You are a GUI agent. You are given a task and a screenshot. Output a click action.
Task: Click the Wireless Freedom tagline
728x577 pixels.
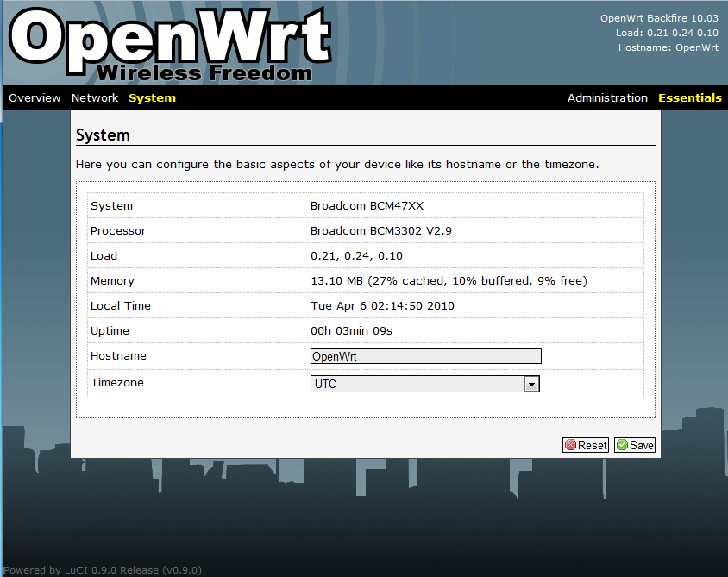[204, 73]
